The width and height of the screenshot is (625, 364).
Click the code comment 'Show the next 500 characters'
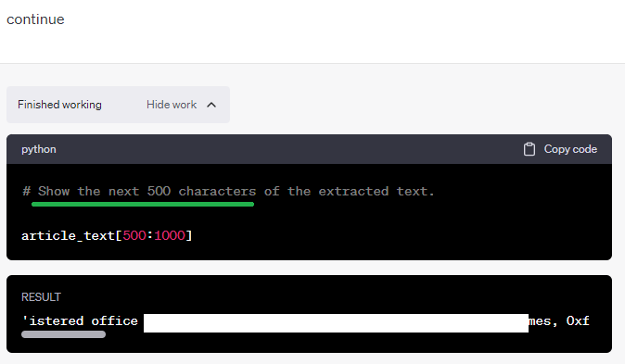(147, 191)
